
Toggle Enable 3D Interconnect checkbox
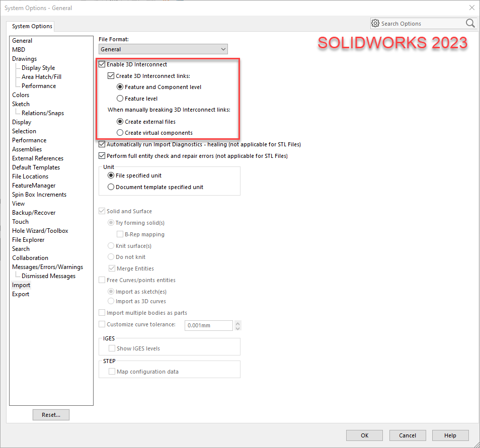point(102,64)
